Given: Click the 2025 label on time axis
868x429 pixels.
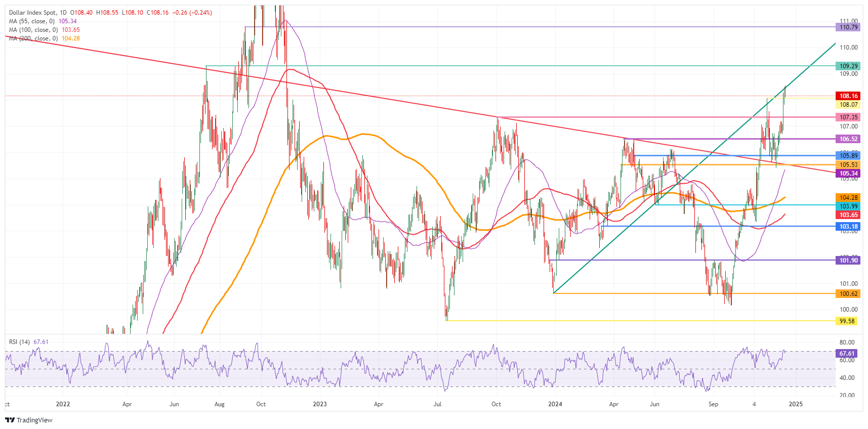Looking at the screenshot, I should click(x=796, y=404).
